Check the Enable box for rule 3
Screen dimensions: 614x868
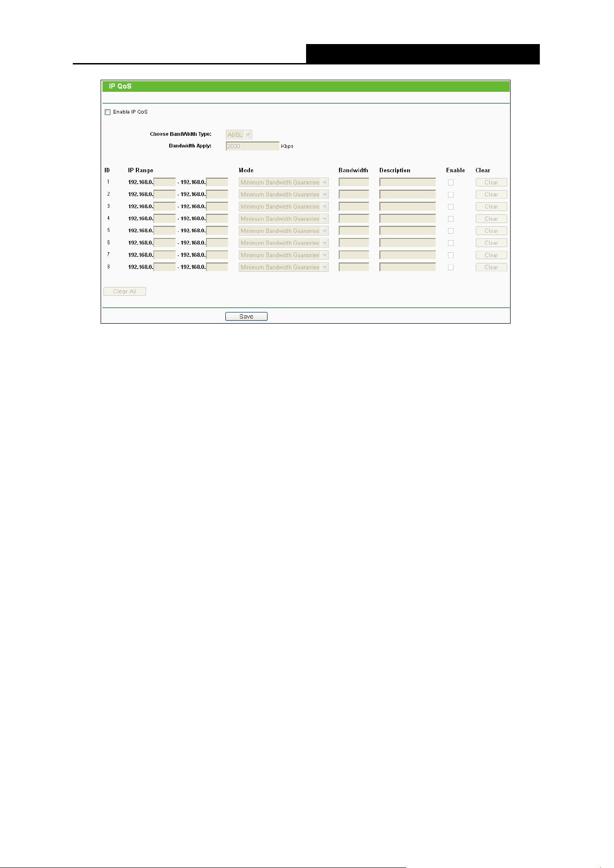pyautogui.click(x=451, y=207)
